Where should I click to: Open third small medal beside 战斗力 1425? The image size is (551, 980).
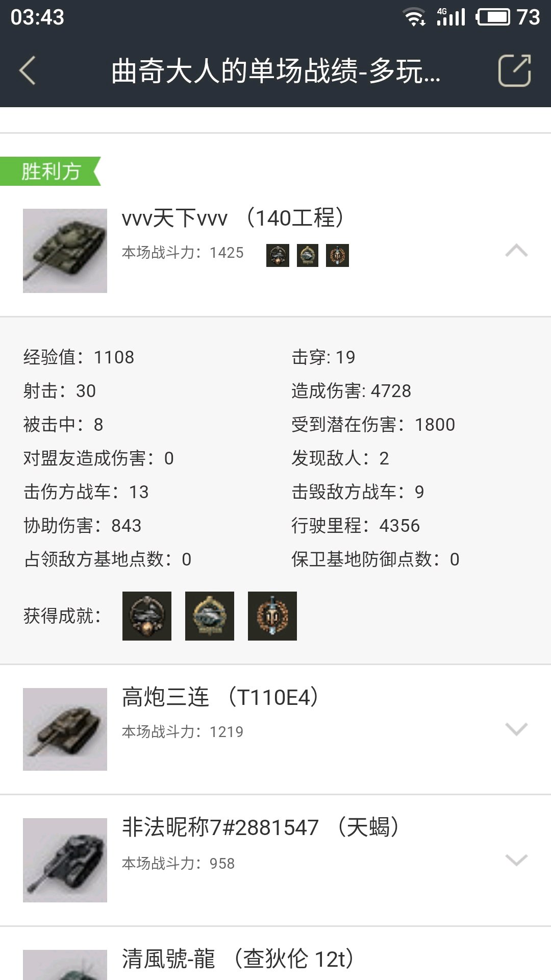pos(337,255)
